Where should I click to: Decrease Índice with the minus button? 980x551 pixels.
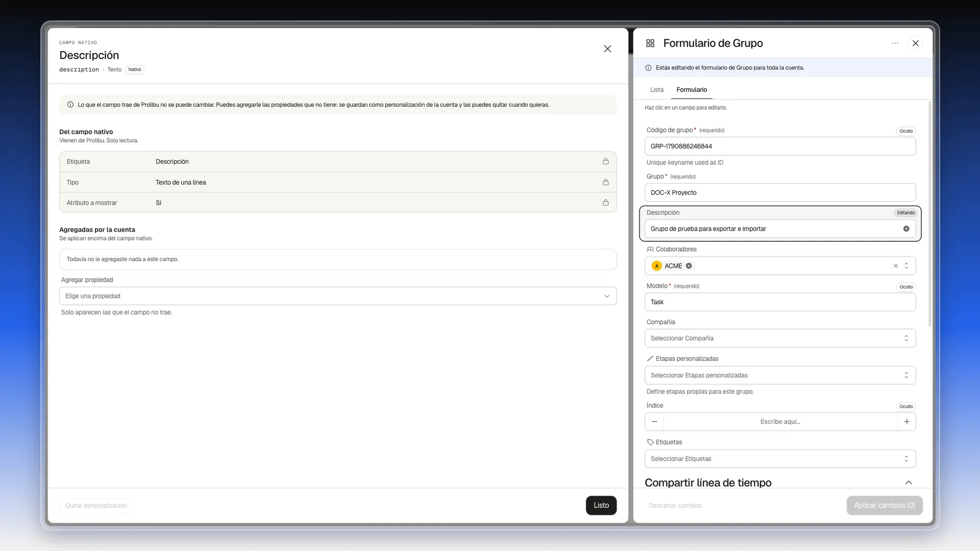654,422
